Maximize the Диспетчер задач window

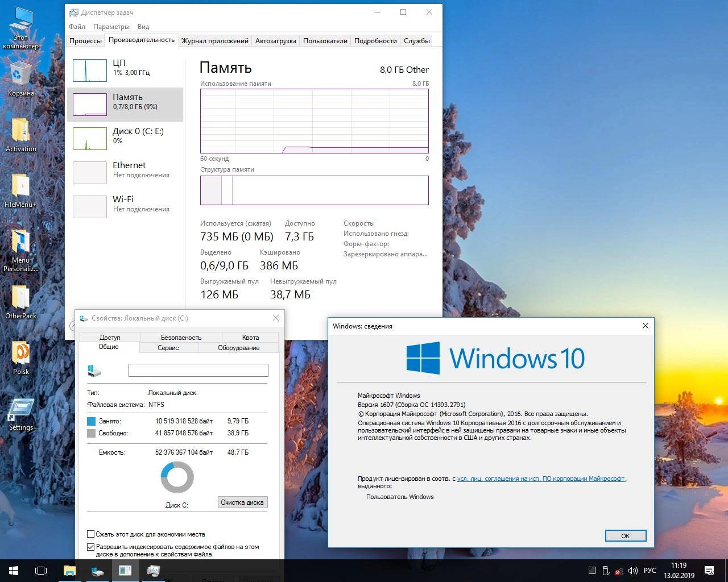point(403,12)
